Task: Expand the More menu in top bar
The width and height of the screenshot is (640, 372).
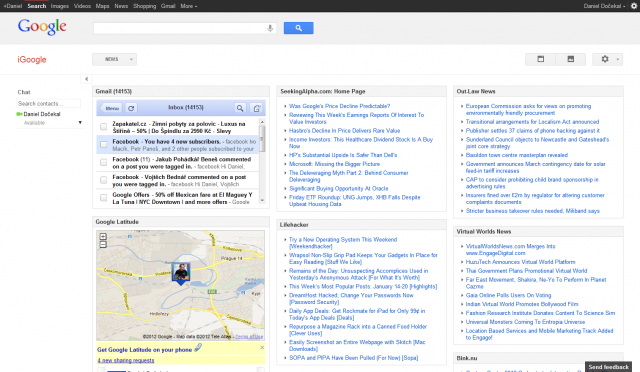Action: point(189,6)
